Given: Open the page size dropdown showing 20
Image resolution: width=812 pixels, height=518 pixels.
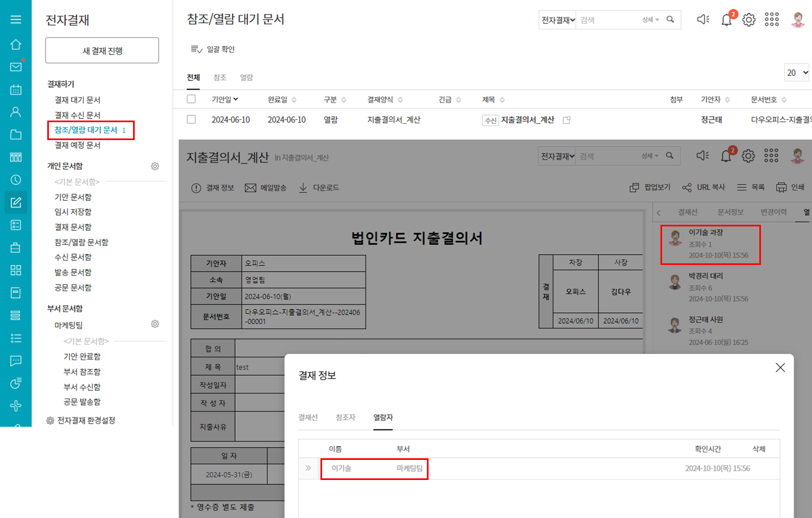Looking at the screenshot, I should (797, 73).
